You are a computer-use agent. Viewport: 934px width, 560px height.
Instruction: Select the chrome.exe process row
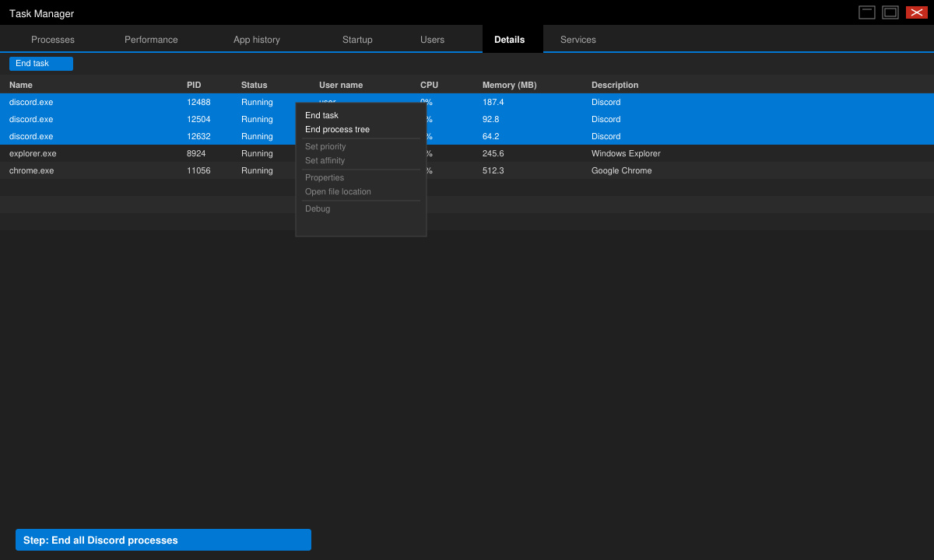(x=467, y=170)
